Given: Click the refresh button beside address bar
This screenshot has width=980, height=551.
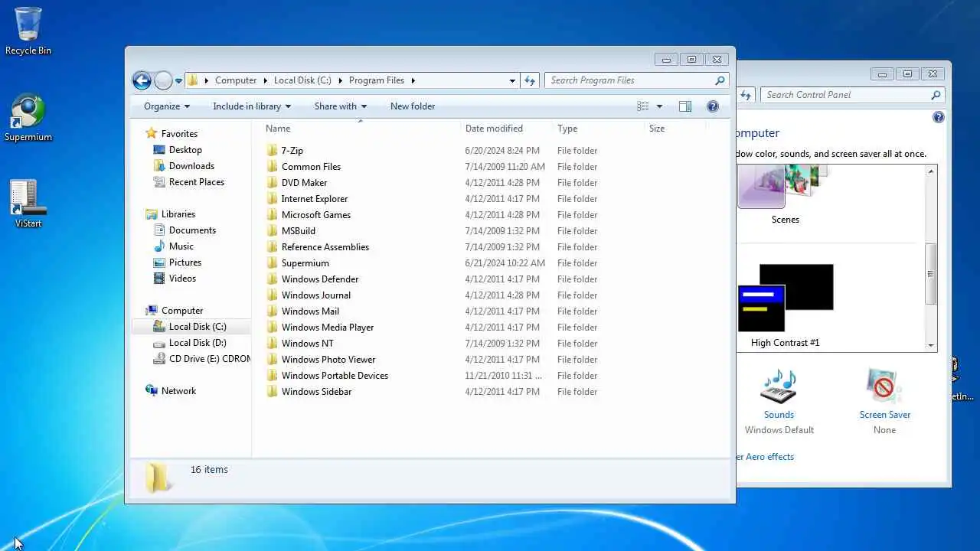Looking at the screenshot, I should [530, 80].
